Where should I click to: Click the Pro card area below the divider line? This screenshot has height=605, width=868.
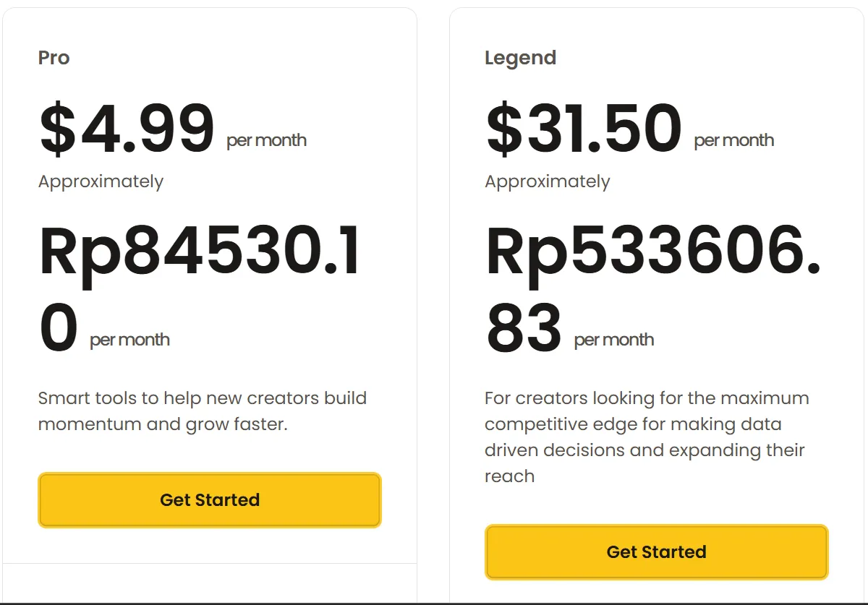point(210,583)
